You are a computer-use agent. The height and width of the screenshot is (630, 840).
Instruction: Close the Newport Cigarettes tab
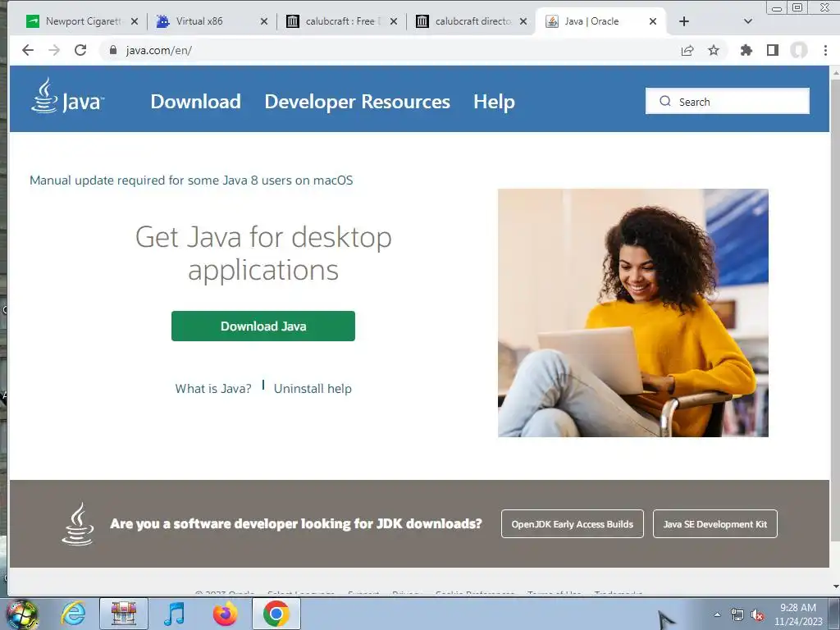(135, 21)
